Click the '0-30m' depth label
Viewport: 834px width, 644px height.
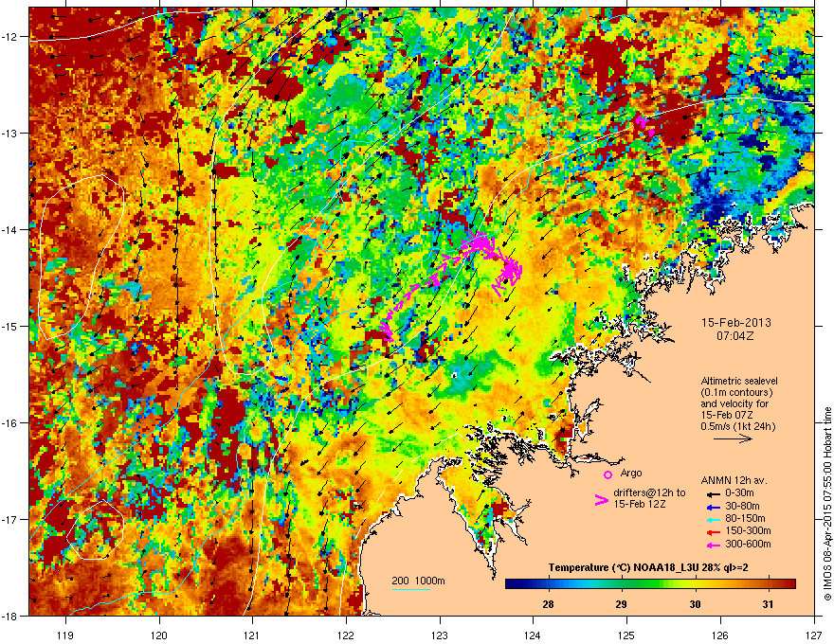coord(739,493)
